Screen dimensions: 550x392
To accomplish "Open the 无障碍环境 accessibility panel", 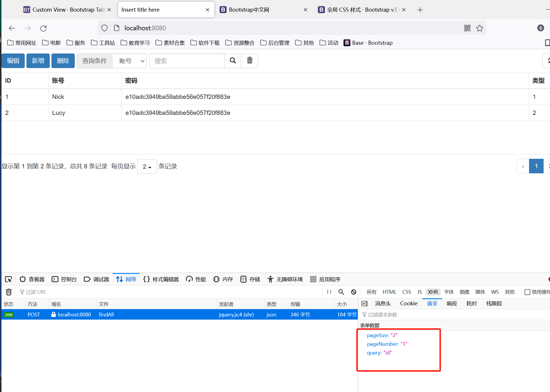I will pos(285,279).
